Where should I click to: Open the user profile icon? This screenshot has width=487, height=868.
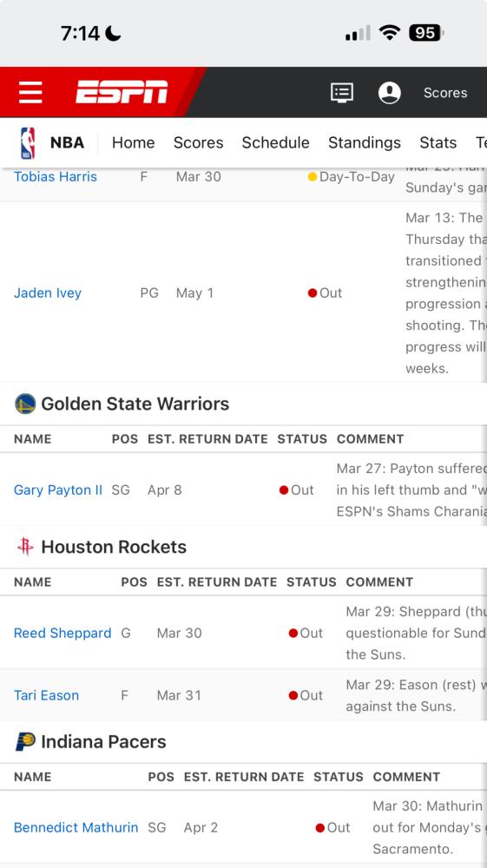click(x=390, y=93)
